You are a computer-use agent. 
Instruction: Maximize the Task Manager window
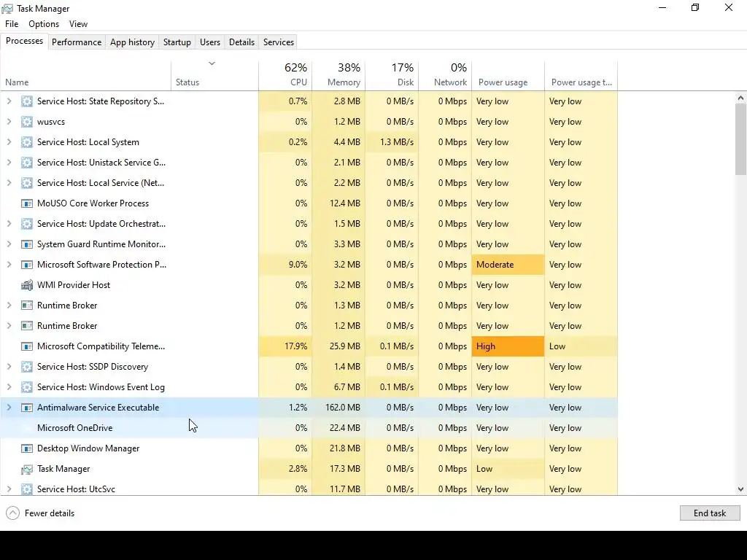tap(695, 7)
